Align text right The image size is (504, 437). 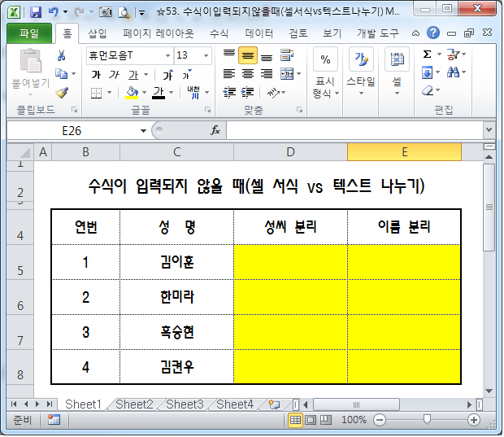267,74
